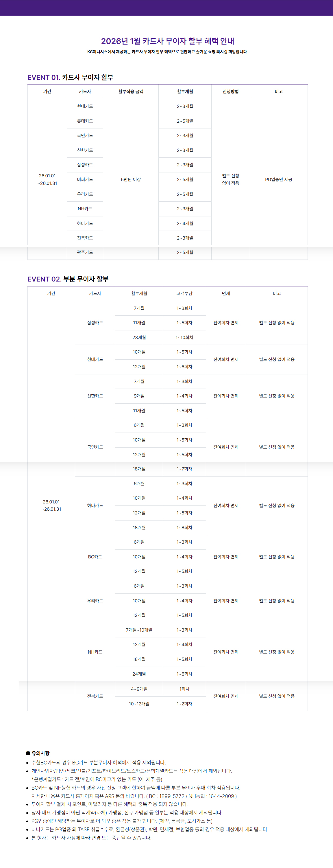Select the 비씨카드 row label
333x868 pixels.
[85, 180]
